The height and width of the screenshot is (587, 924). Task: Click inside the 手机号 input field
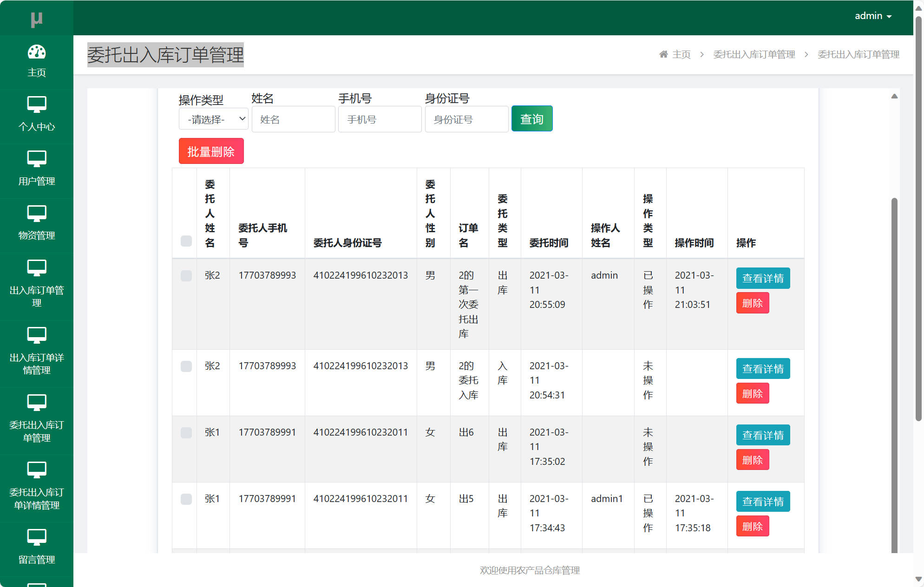click(380, 119)
